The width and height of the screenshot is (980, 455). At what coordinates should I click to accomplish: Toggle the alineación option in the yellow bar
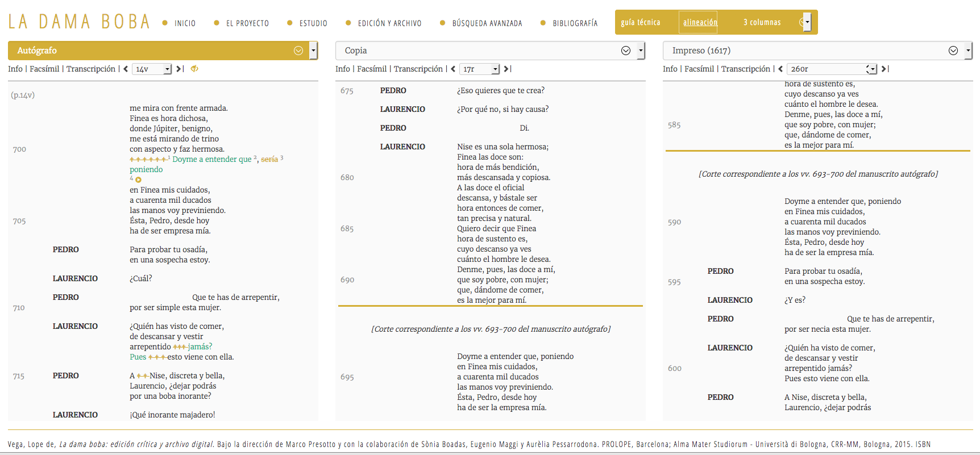point(700,22)
